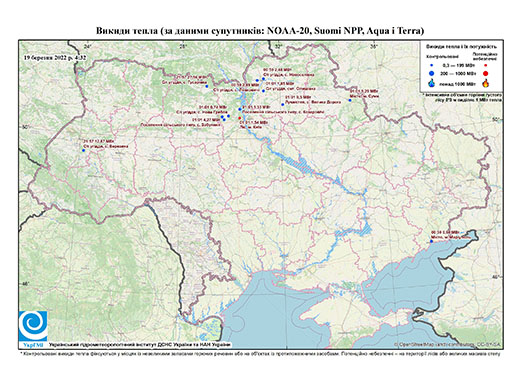Click the '32°' longitude label at the map top

click(278, 47)
